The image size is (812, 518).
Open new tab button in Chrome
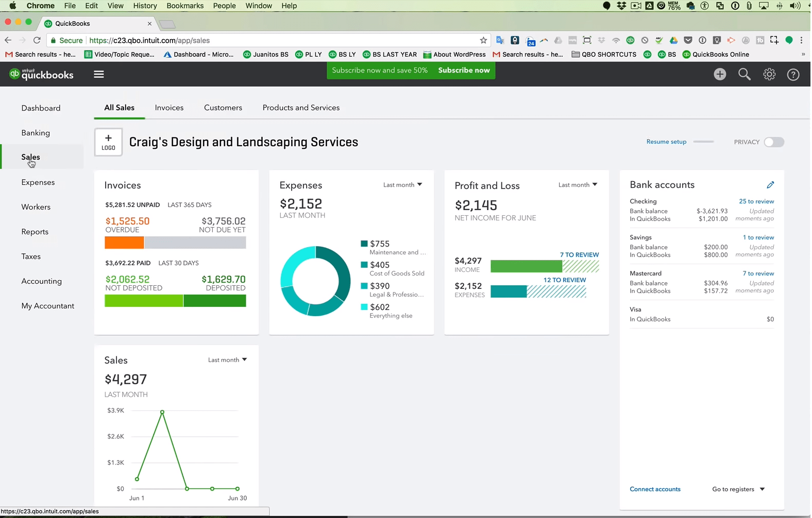point(167,24)
